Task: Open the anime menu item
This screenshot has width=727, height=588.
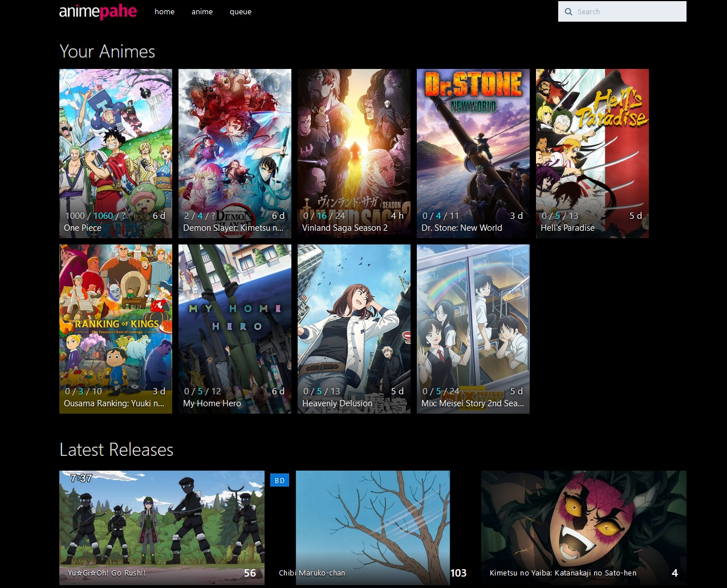Action: pos(202,11)
